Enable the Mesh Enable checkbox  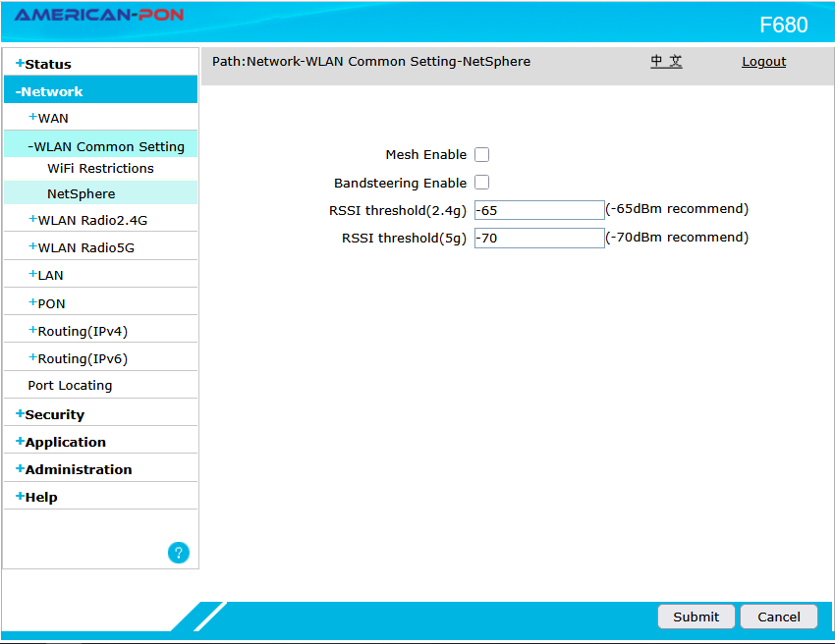click(481, 155)
